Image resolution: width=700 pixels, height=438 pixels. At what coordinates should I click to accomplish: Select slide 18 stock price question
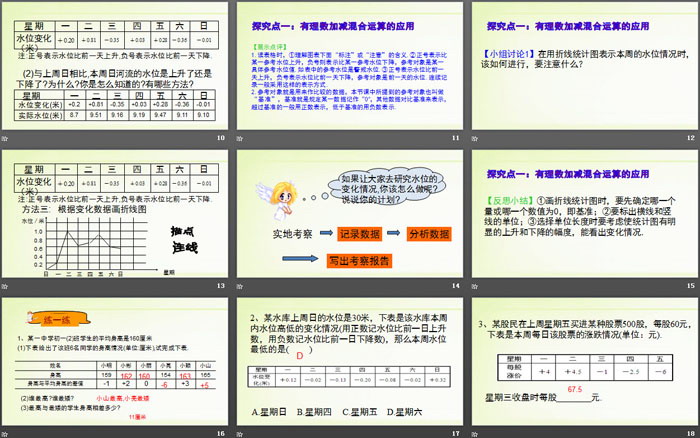[585, 361]
